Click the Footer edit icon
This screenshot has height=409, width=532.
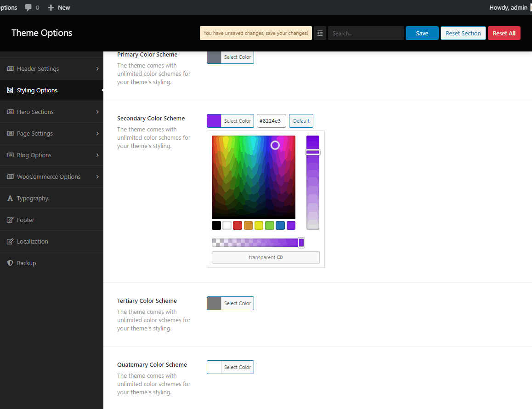(x=10, y=220)
